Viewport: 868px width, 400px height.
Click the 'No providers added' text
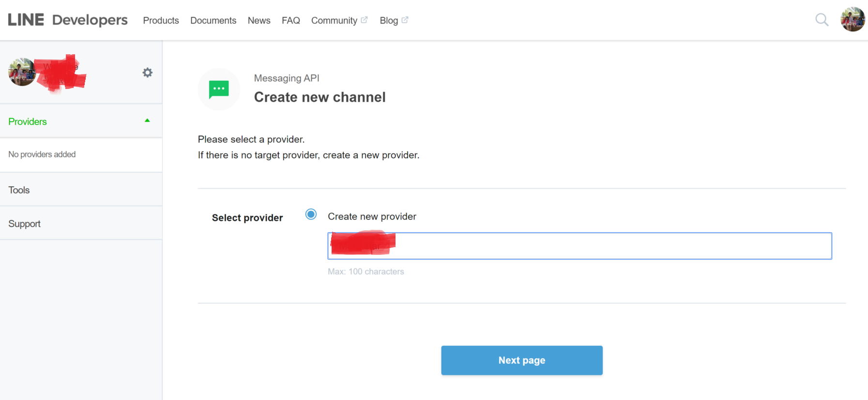point(42,154)
